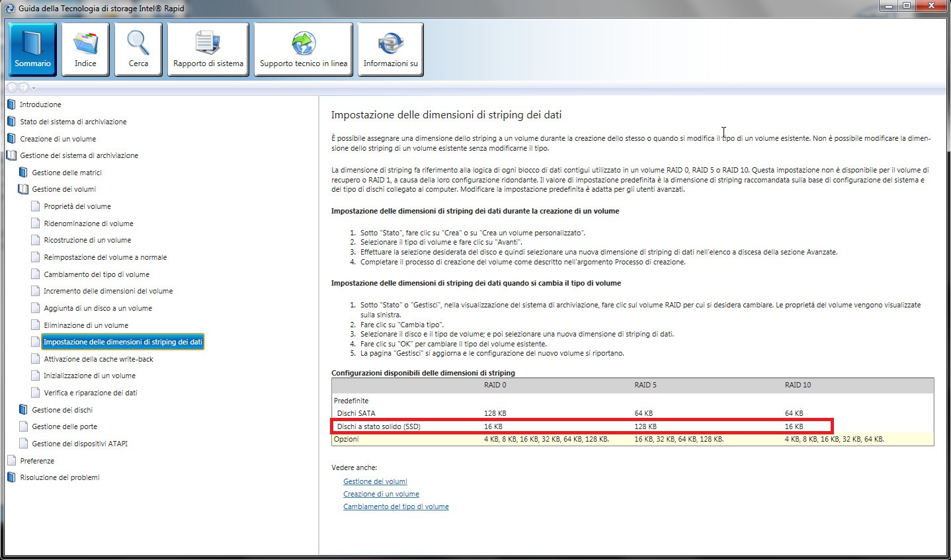
Task: Click the forward navigation arrow
Action: click(x=23, y=87)
